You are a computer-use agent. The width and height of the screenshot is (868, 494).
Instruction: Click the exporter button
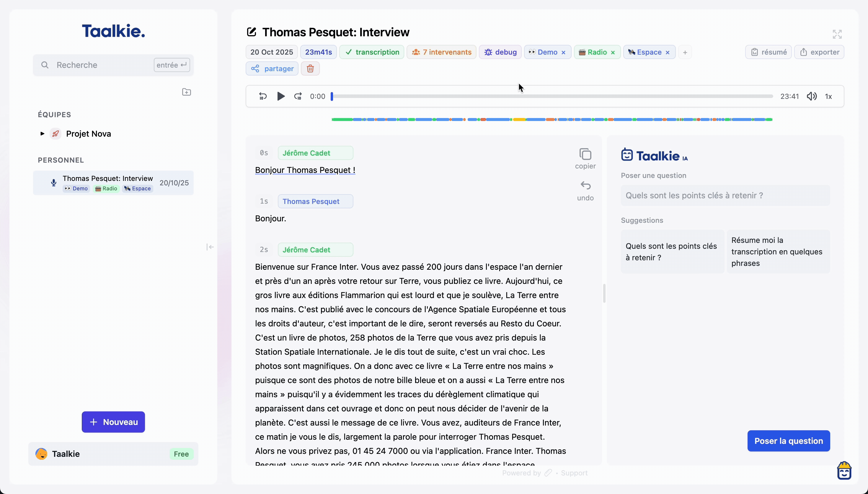[x=819, y=52]
